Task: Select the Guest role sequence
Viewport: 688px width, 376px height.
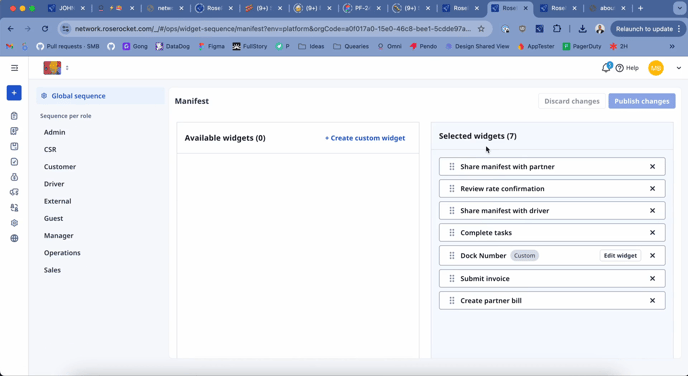Action: 54,218
